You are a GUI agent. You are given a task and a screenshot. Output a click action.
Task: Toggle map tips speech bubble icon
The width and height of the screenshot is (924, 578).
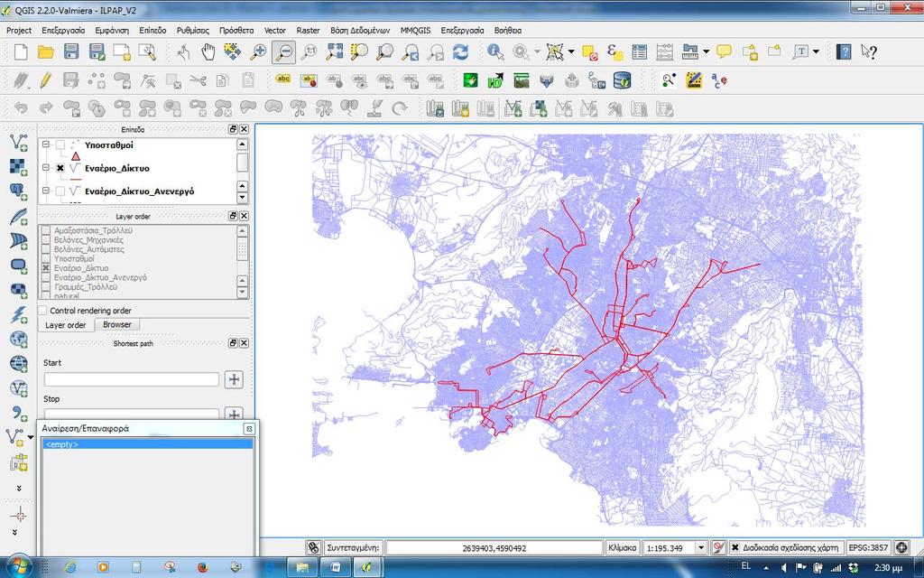725,51
